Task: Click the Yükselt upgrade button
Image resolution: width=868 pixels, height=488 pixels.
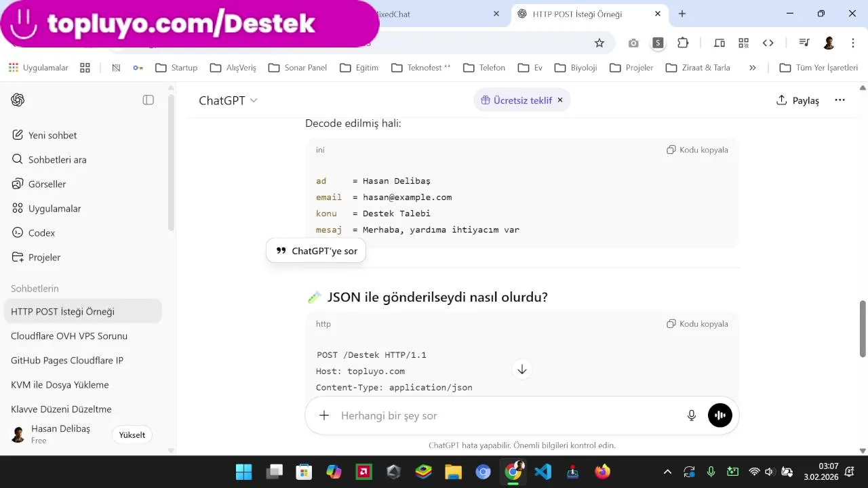Action: pos(132,435)
